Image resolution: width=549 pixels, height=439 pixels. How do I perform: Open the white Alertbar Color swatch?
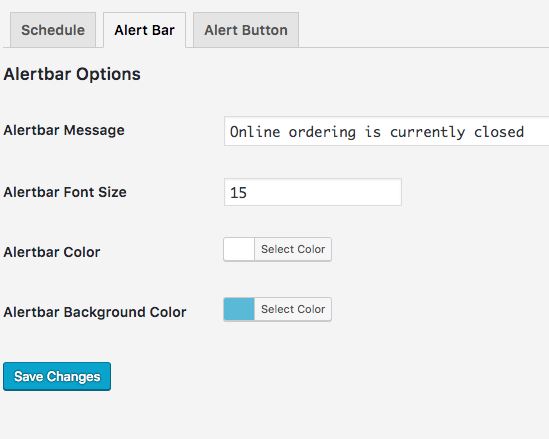[239, 249]
